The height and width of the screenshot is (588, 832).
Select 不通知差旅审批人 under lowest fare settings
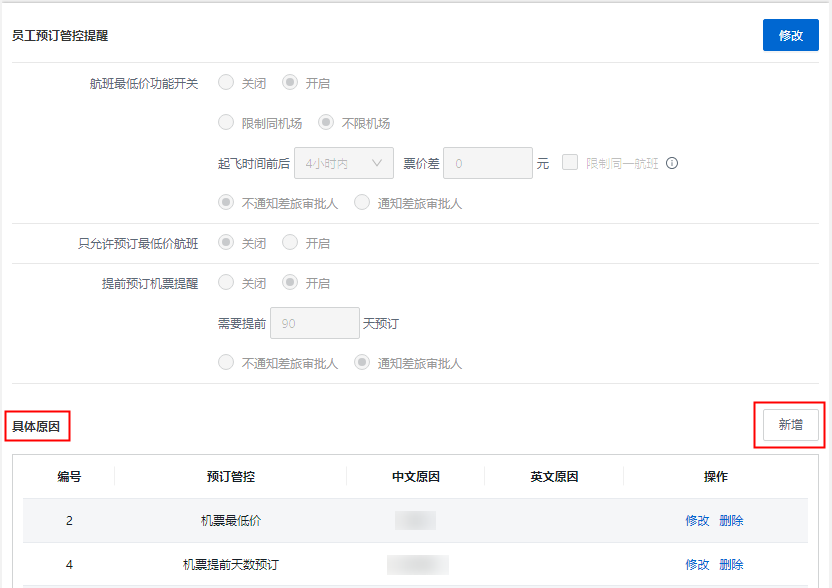pyautogui.click(x=226, y=203)
